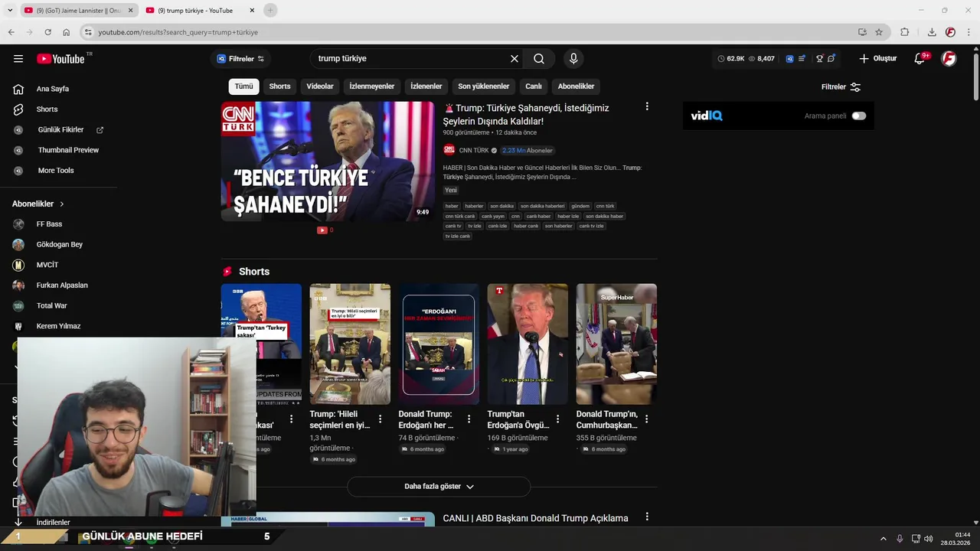980x551 pixels.
Task: Open the new browser tab plus button
Action: tap(270, 10)
